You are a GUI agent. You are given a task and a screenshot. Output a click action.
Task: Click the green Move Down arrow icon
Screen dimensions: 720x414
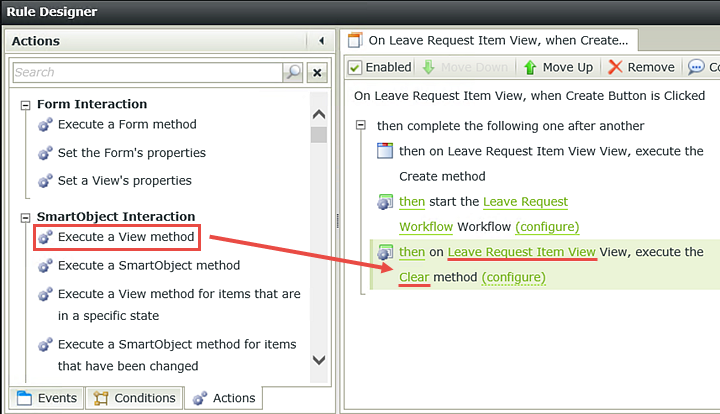coord(428,67)
